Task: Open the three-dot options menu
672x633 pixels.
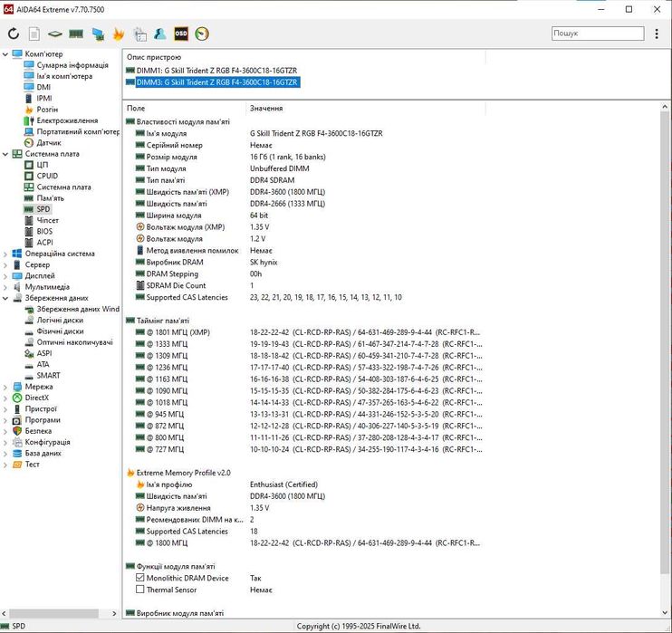Action: 657,34
